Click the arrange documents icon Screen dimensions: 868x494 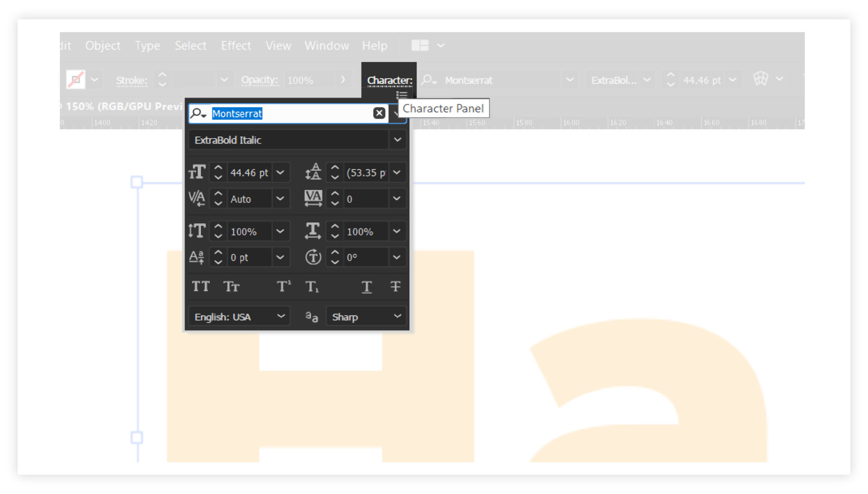420,45
